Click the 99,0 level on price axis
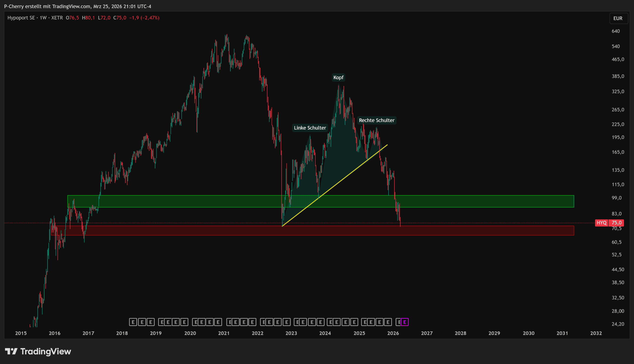634x364 pixels. click(x=616, y=198)
